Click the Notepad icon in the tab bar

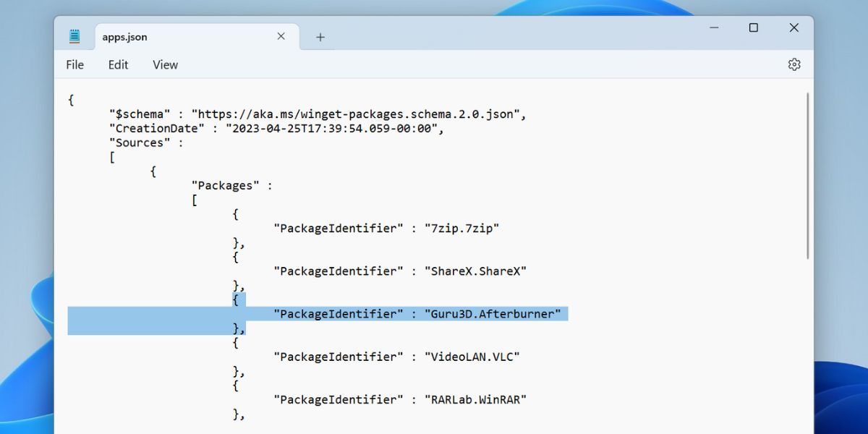click(73, 35)
